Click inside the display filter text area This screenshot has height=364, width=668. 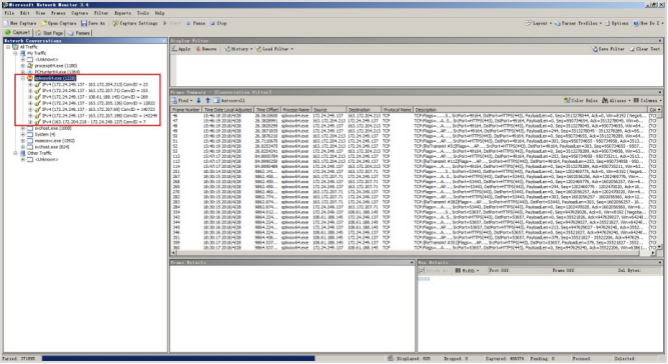tap(420, 70)
